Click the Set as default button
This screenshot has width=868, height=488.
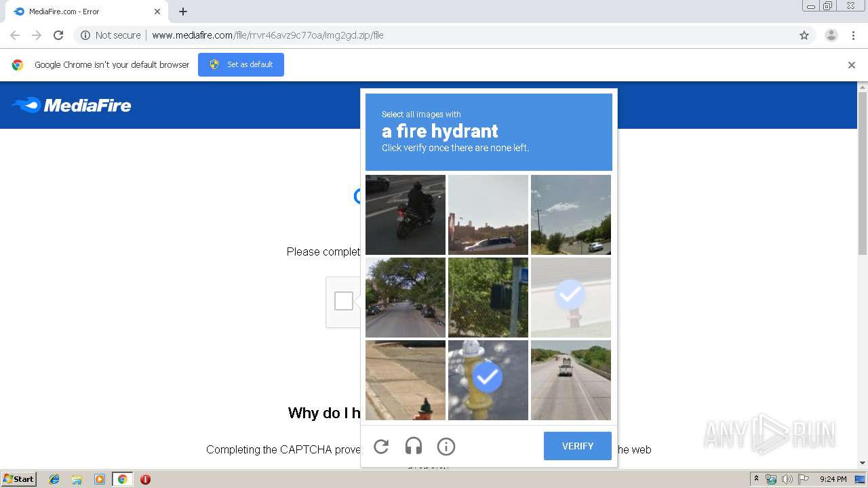click(241, 64)
